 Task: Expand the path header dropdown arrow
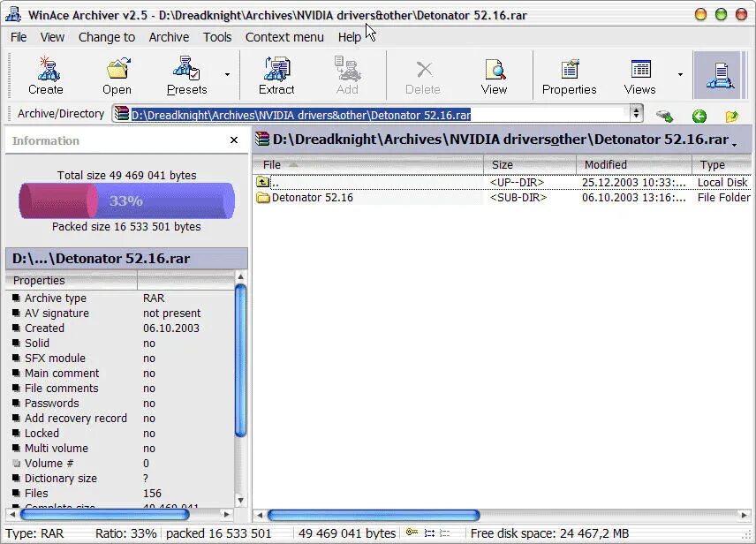click(734, 144)
